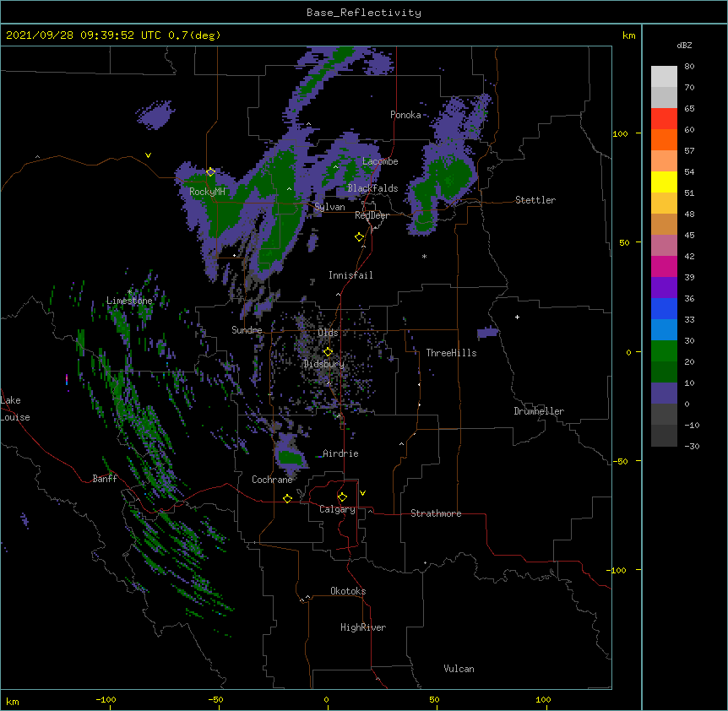Screen dimensions: 728x711
Task: Click the green echo core near Airdrie
Action: (x=291, y=459)
